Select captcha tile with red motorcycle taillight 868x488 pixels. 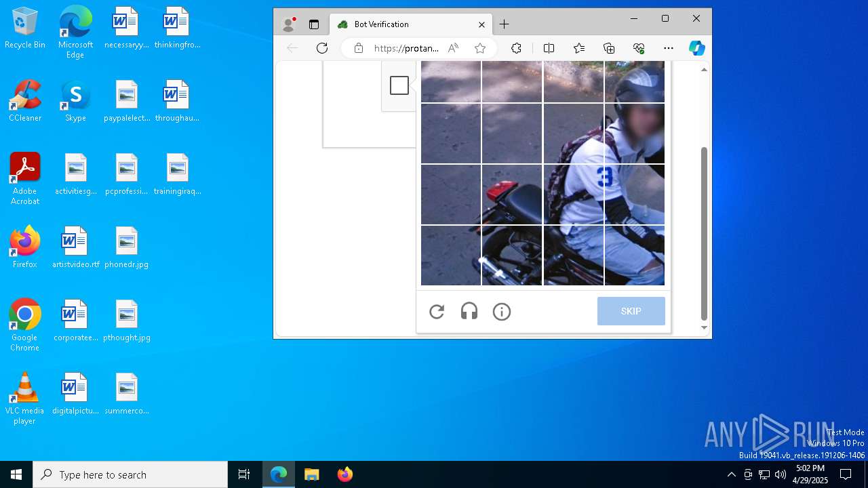512,195
